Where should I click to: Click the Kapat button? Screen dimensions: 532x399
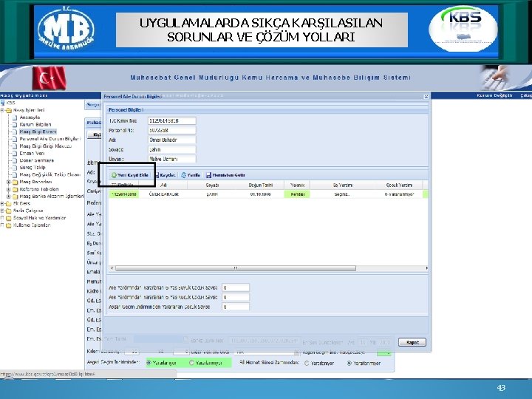(412, 342)
